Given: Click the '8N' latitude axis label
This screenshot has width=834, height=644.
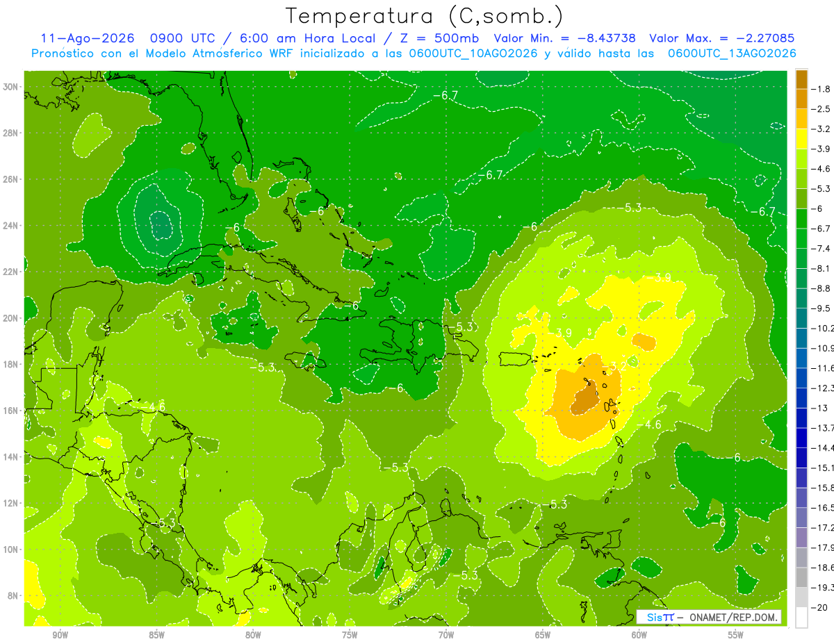Looking at the screenshot, I should 14,595.
